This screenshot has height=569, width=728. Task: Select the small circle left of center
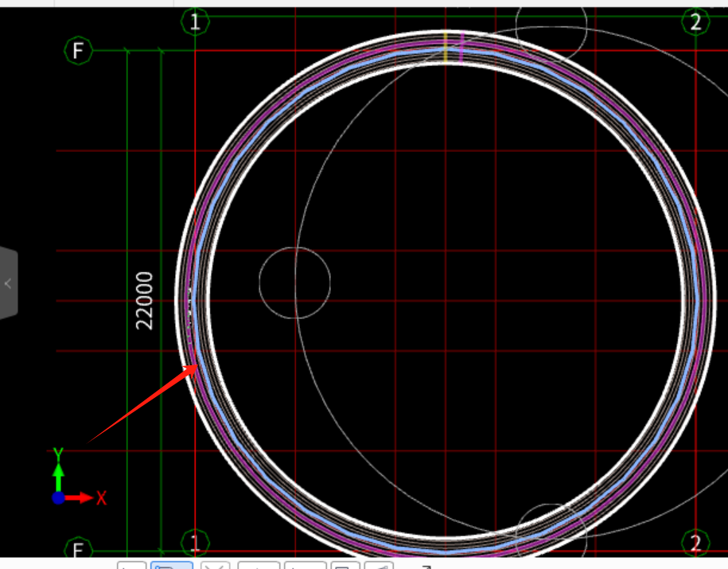[x=295, y=283]
